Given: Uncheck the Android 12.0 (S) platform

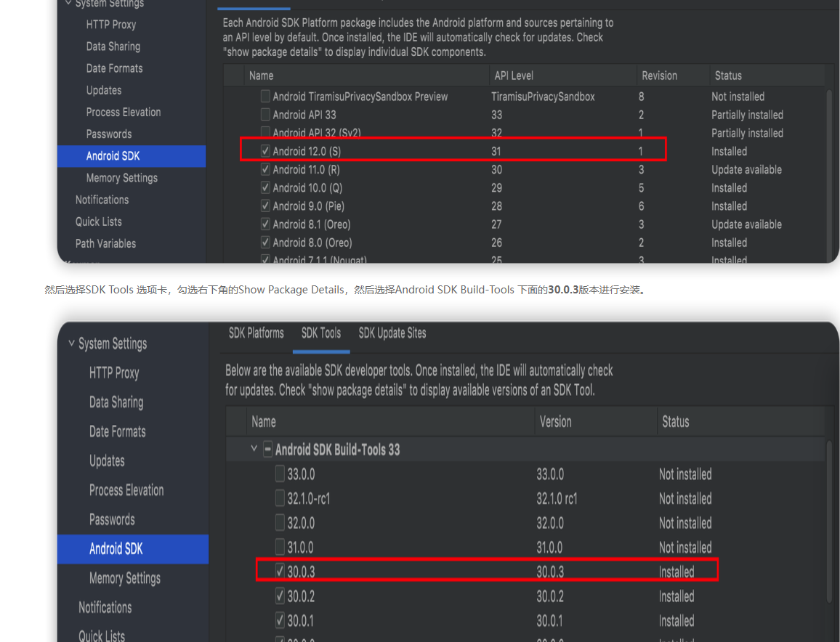Looking at the screenshot, I should pos(266,151).
